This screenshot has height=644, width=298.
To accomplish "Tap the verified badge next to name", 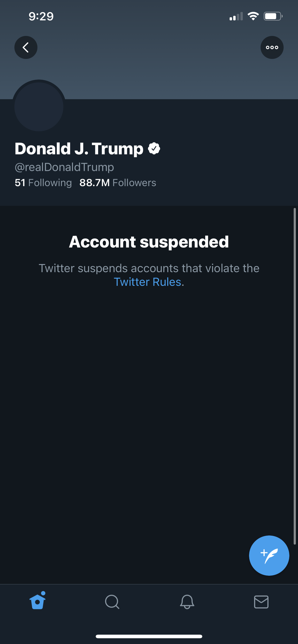I will pyautogui.click(x=154, y=149).
